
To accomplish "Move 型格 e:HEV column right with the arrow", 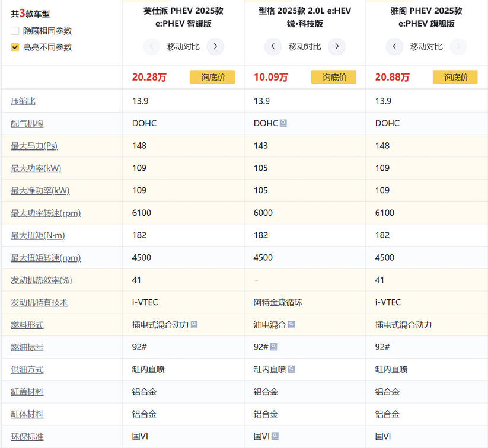I will click(x=337, y=47).
